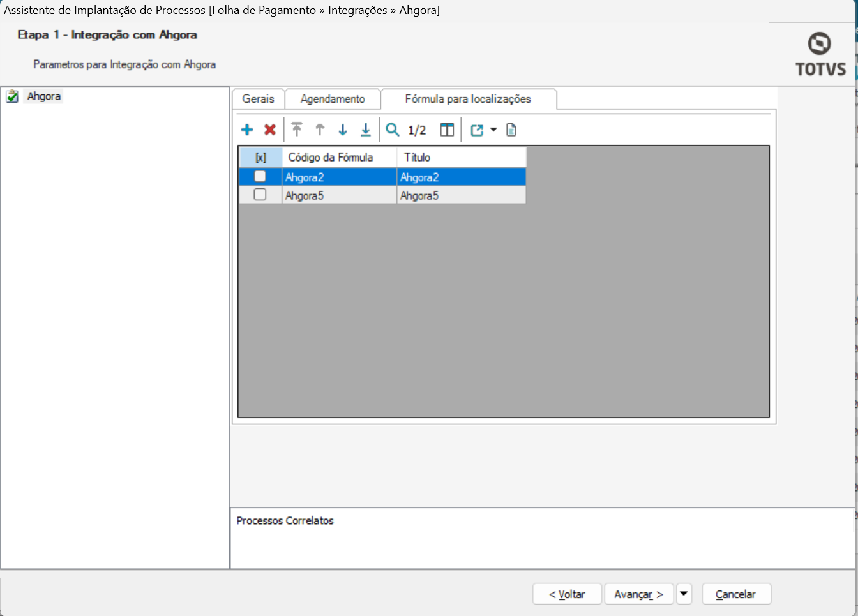
Task: Select the Fórmula para localizações tab
Action: 468,99
